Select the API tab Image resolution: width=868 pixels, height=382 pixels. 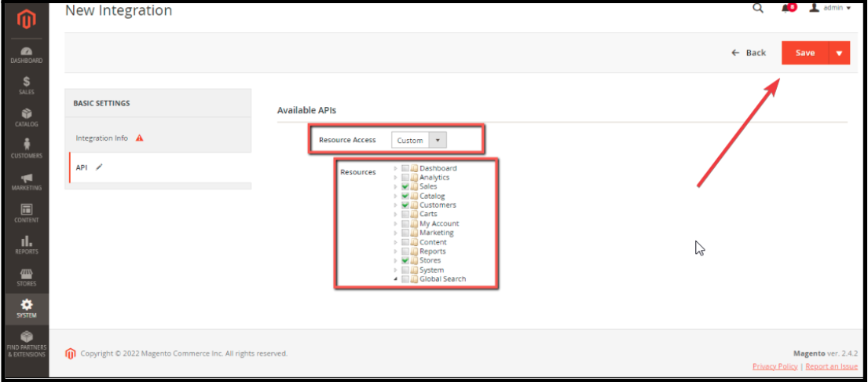click(160, 167)
